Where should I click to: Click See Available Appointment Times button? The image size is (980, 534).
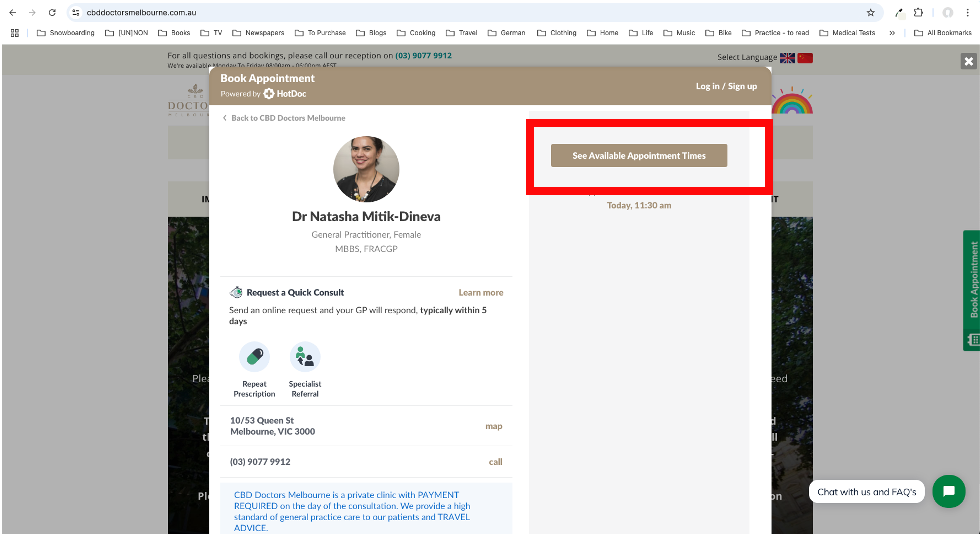coord(639,156)
